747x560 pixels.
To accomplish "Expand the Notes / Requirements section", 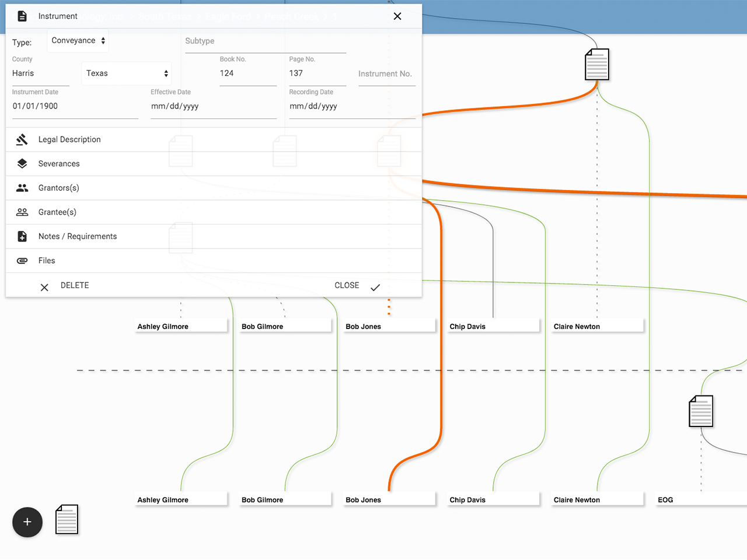I will coord(214,236).
